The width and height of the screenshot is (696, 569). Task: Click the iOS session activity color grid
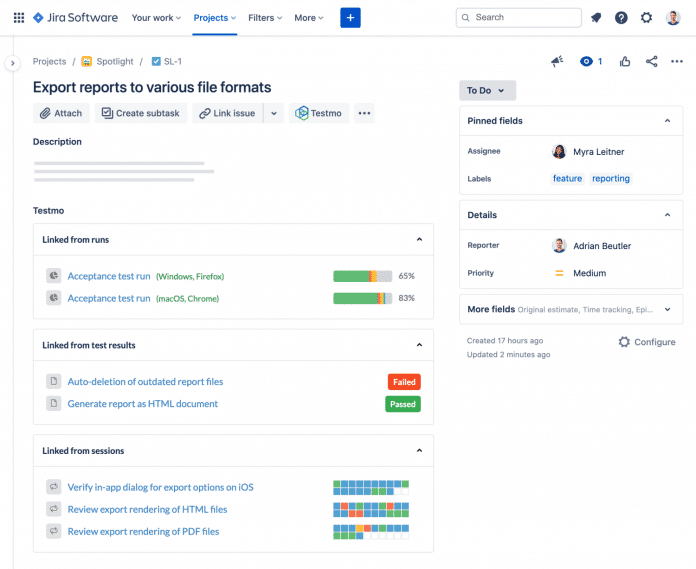[x=371, y=487]
